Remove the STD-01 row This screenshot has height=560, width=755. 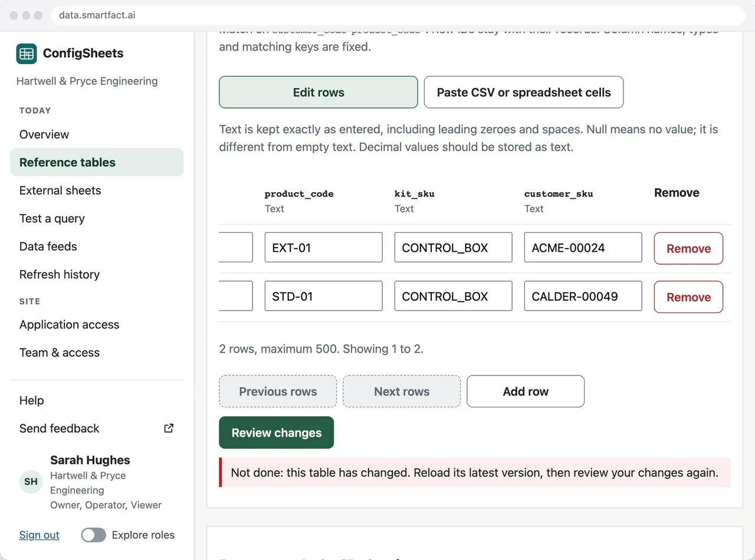click(688, 297)
